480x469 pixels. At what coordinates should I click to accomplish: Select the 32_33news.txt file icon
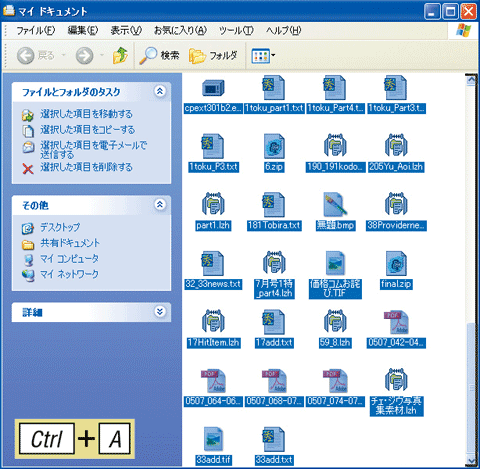[213, 263]
